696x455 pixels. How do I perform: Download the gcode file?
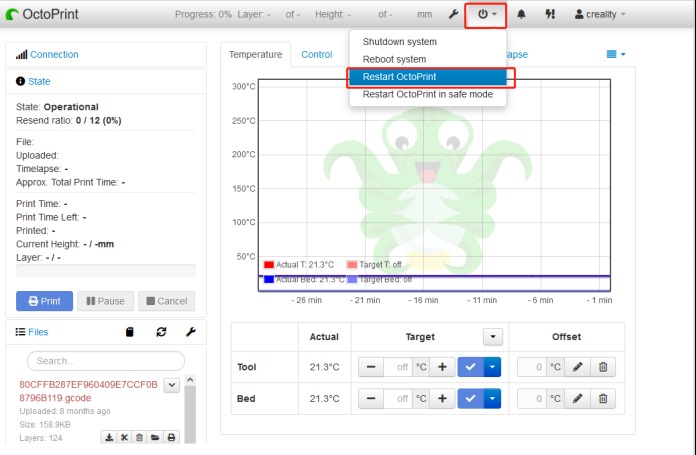(109, 438)
